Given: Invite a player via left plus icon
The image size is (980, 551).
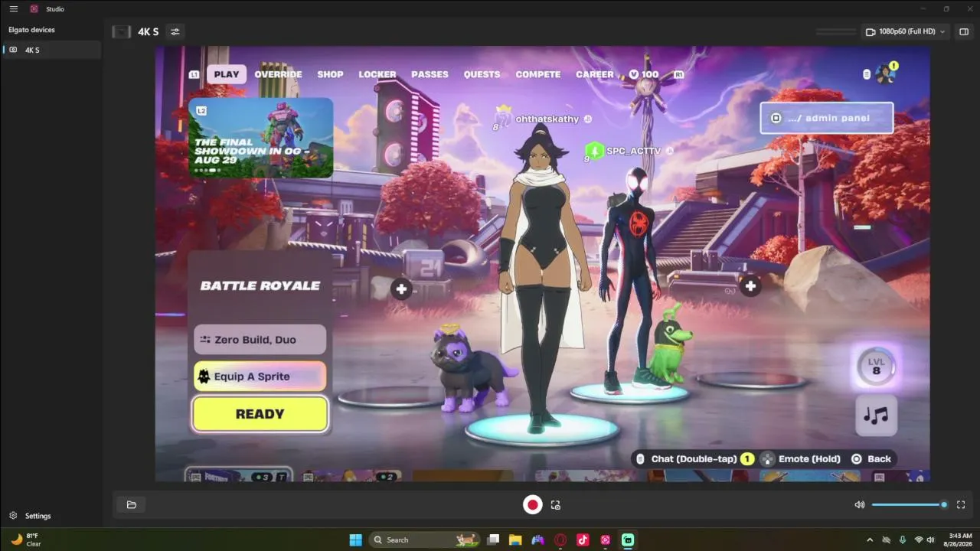Looking at the screenshot, I should coord(401,289).
